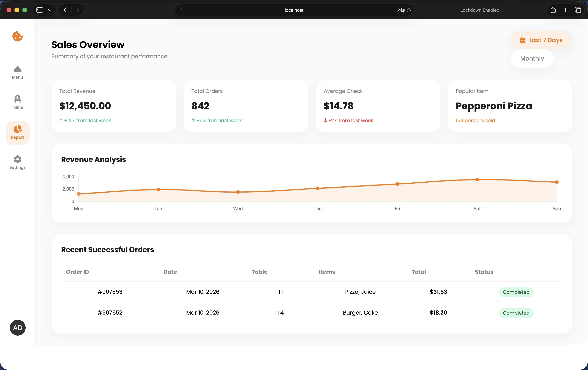Click order ID #907652
Viewport: 588px width, 370px height.
pos(110,313)
